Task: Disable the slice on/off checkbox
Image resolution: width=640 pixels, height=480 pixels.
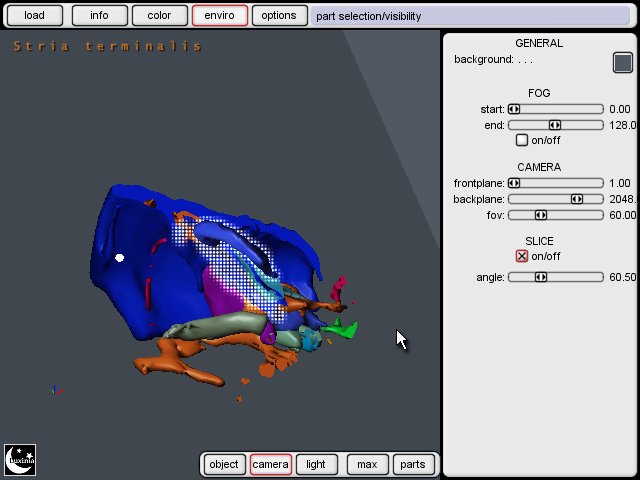Action: pyautogui.click(x=522, y=256)
